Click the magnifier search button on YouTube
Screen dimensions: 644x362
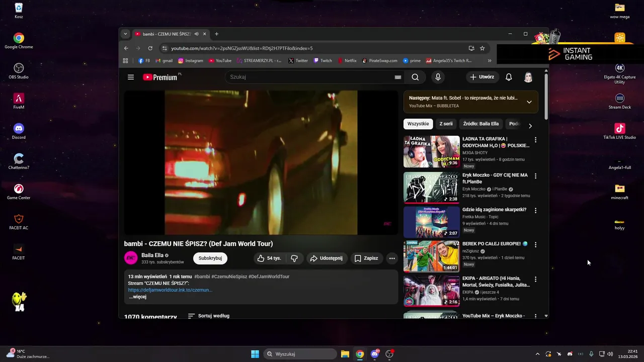click(415, 77)
